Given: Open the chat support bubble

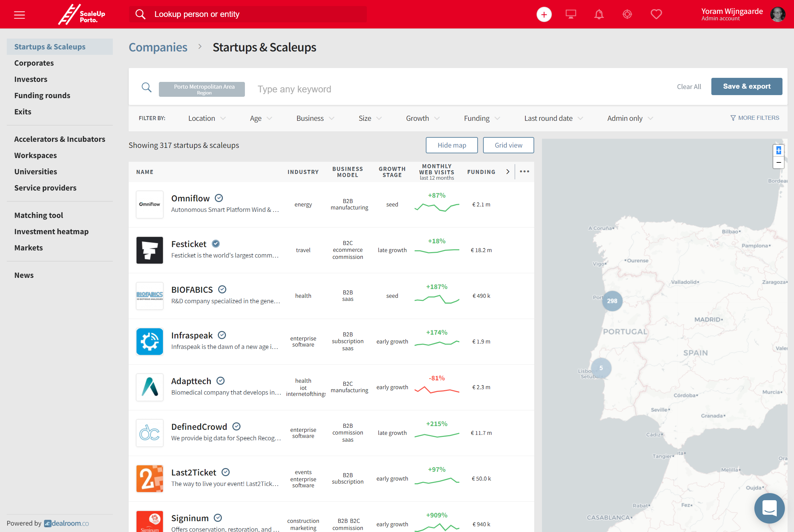Looking at the screenshot, I should [769, 508].
